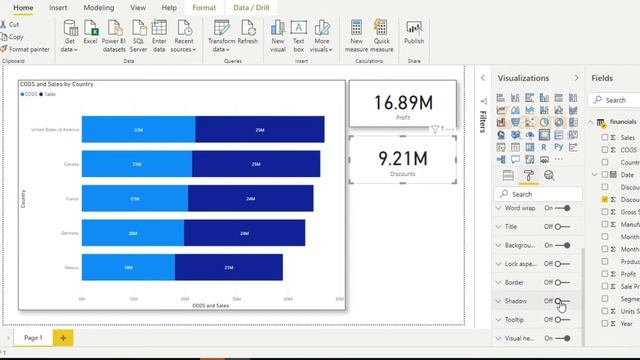640x360 pixels.
Task: Expand the Title section chevron
Action: (x=498, y=227)
